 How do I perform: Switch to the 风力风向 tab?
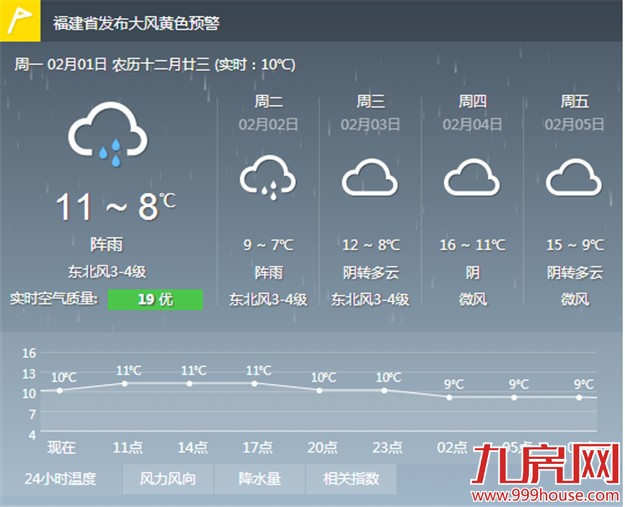[168, 479]
